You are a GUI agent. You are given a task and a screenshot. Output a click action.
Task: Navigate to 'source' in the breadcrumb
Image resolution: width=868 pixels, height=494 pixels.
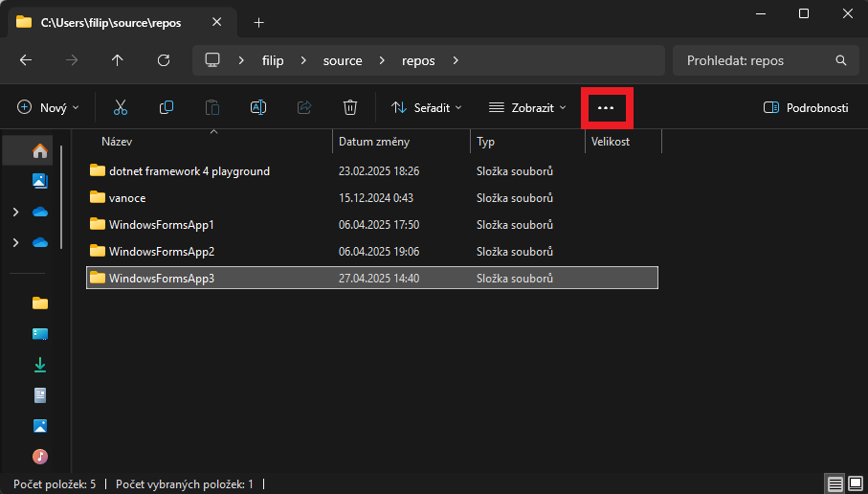[343, 60]
